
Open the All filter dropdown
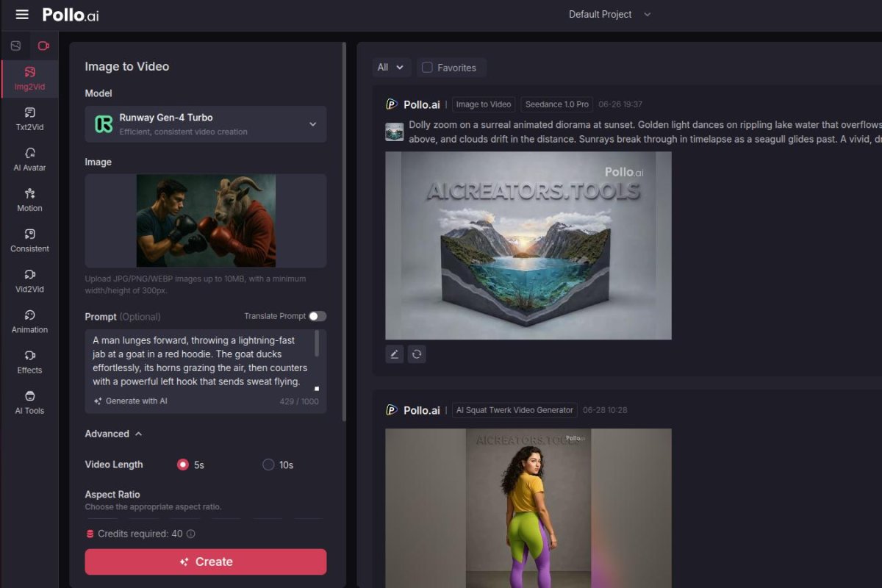click(391, 67)
